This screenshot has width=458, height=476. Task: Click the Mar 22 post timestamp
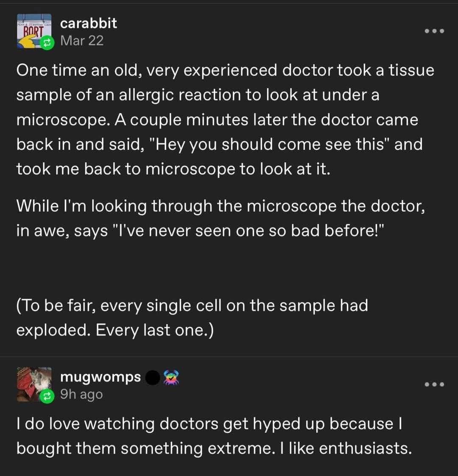(82, 41)
